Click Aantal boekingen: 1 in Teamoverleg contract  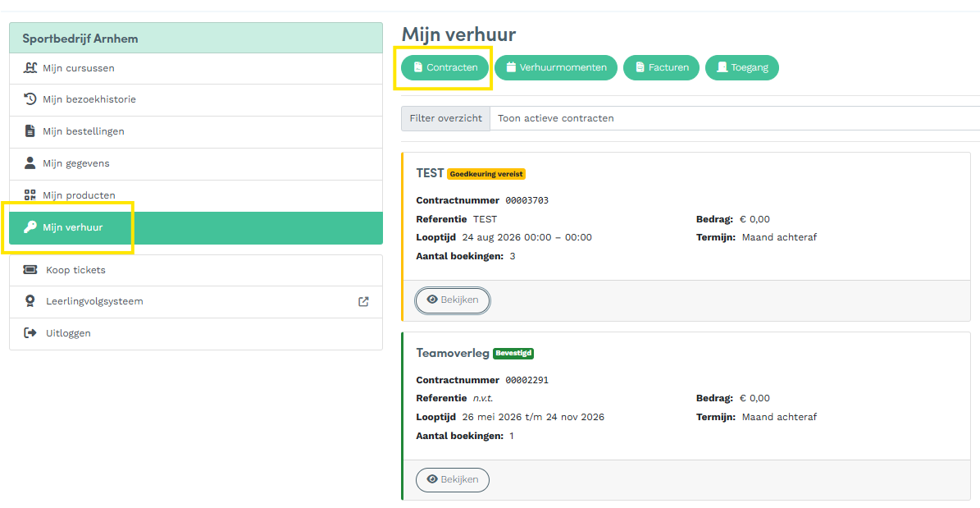click(465, 436)
